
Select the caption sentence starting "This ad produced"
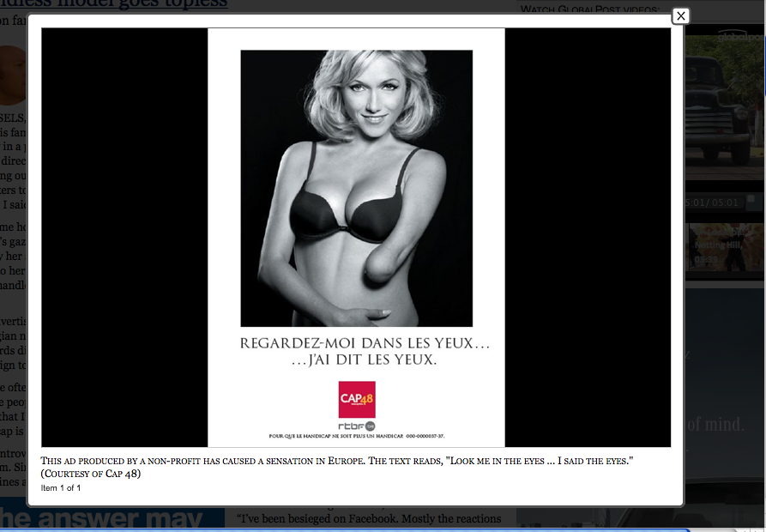(x=336, y=461)
